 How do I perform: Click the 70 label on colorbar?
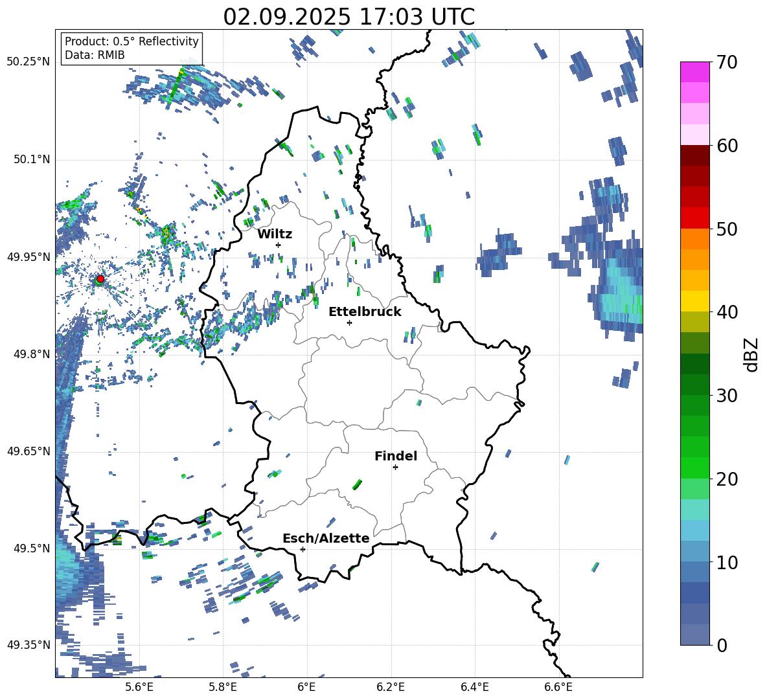point(726,62)
